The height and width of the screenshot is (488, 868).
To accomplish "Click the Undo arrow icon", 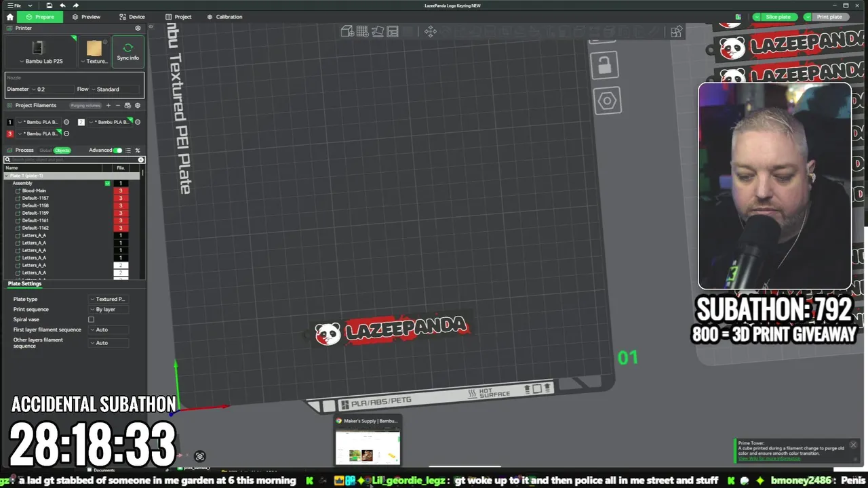I will pos(62,5).
